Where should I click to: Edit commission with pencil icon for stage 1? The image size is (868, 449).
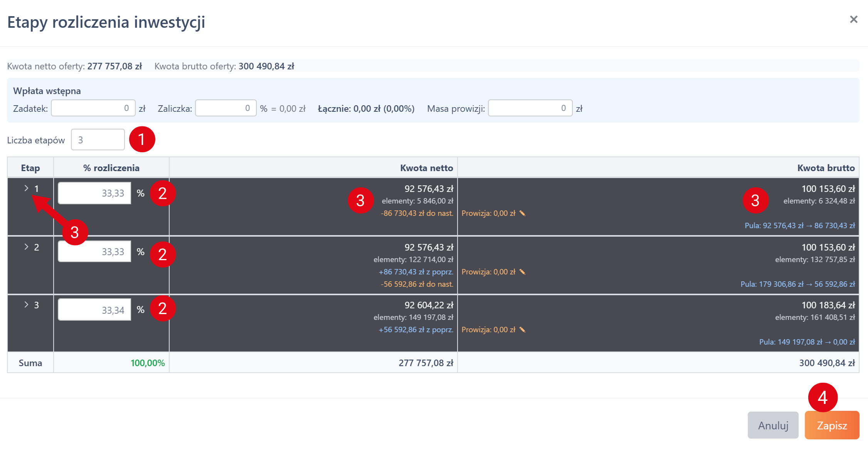pos(522,213)
